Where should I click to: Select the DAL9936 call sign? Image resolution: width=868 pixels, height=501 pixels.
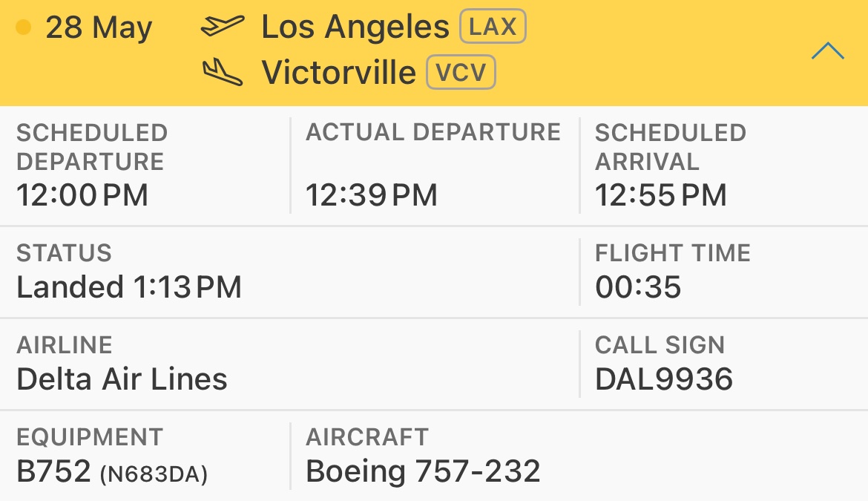click(x=664, y=379)
